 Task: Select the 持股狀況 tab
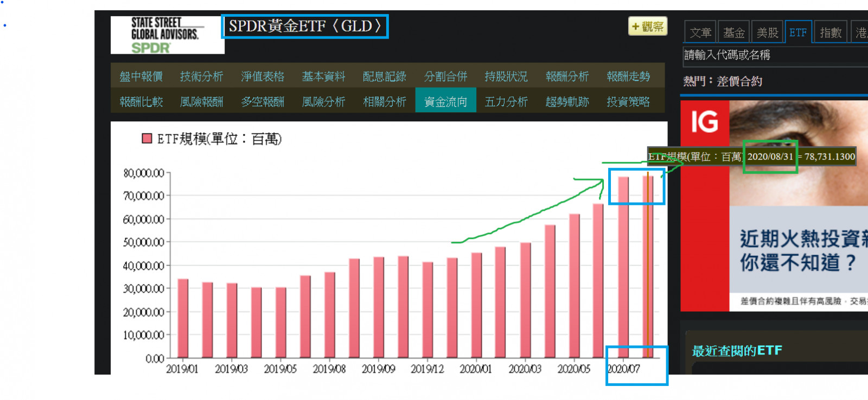506,76
